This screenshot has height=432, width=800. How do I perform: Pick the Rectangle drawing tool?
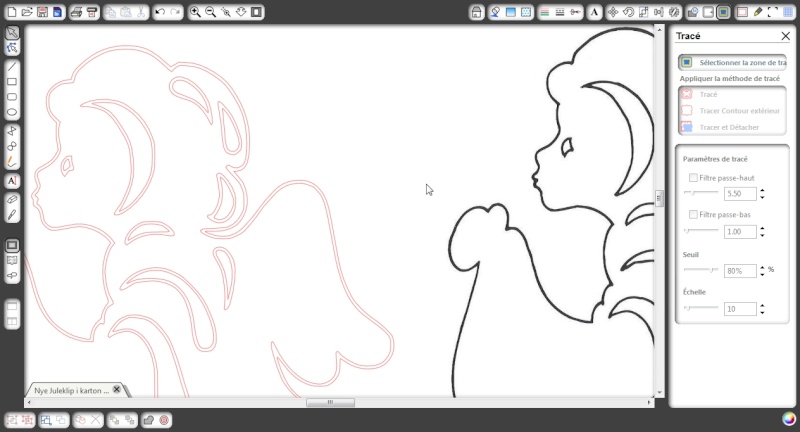[x=12, y=82]
